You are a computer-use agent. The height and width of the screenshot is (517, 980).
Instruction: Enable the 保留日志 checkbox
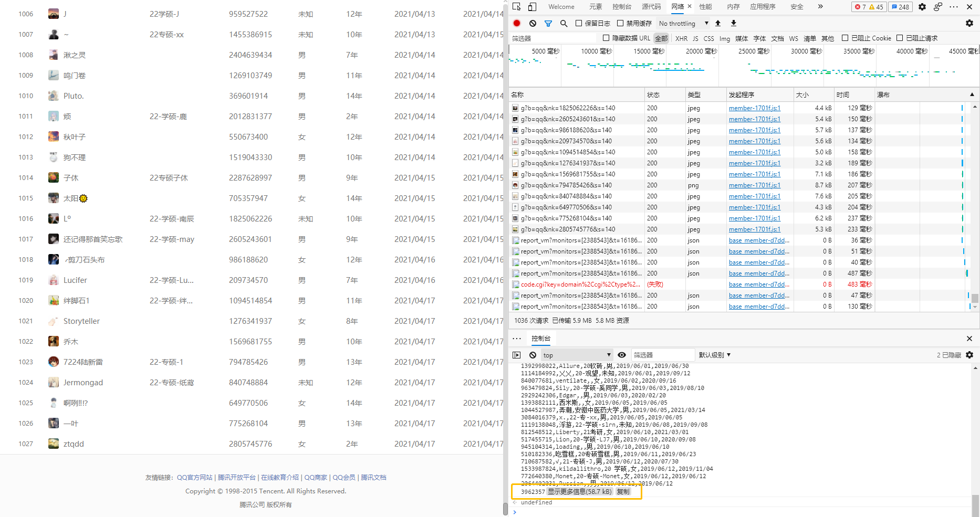(579, 23)
